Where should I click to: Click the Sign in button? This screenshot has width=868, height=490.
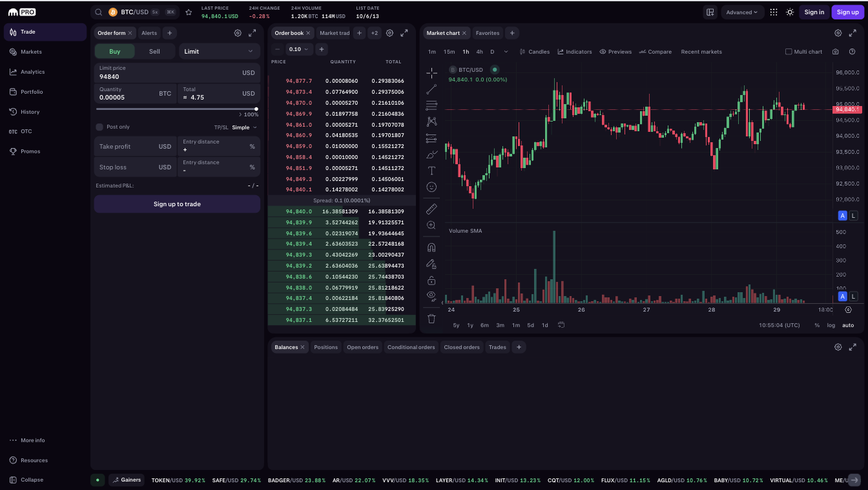tap(814, 12)
